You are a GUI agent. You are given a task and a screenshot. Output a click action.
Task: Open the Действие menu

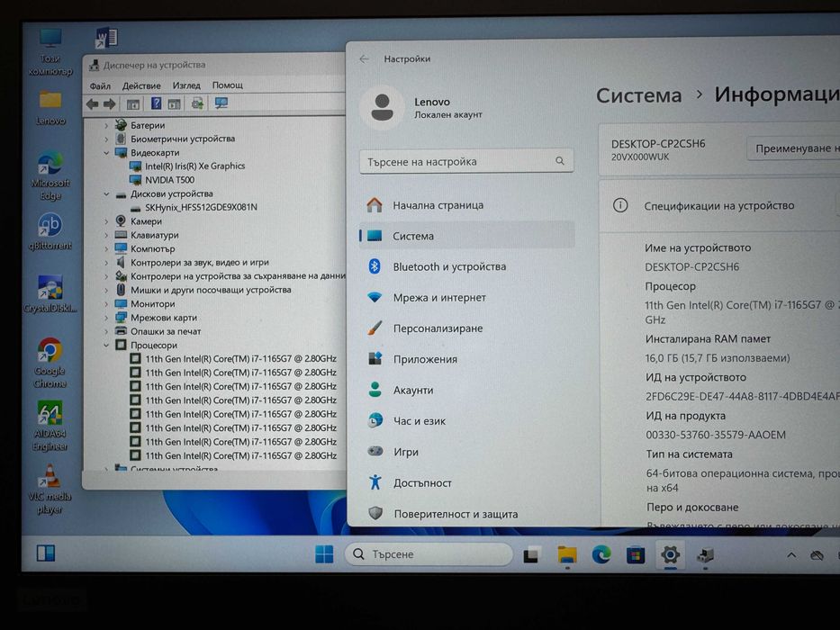[141, 85]
